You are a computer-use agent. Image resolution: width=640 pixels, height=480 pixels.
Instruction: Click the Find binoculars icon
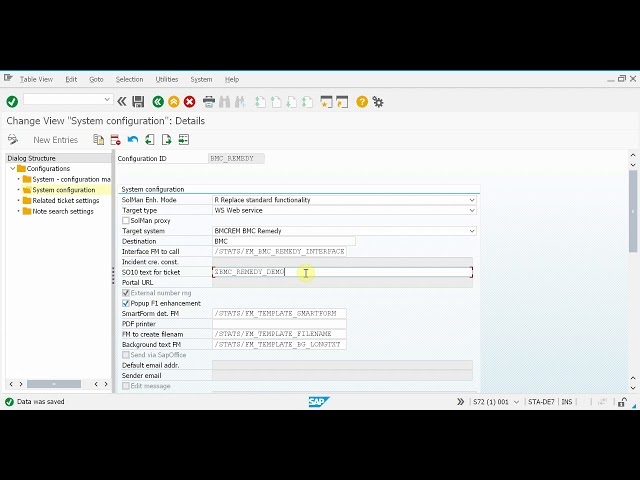224,102
